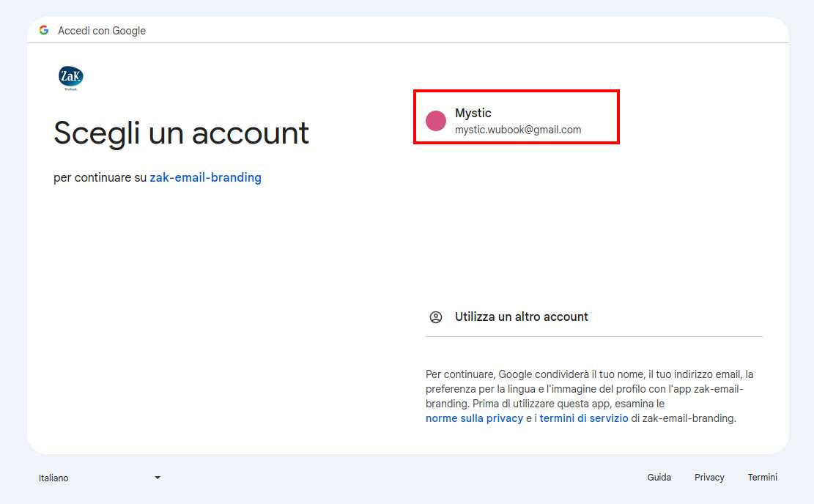The image size is (814, 504).
Task: Click the arrow of the language selector
Action: coord(158,478)
